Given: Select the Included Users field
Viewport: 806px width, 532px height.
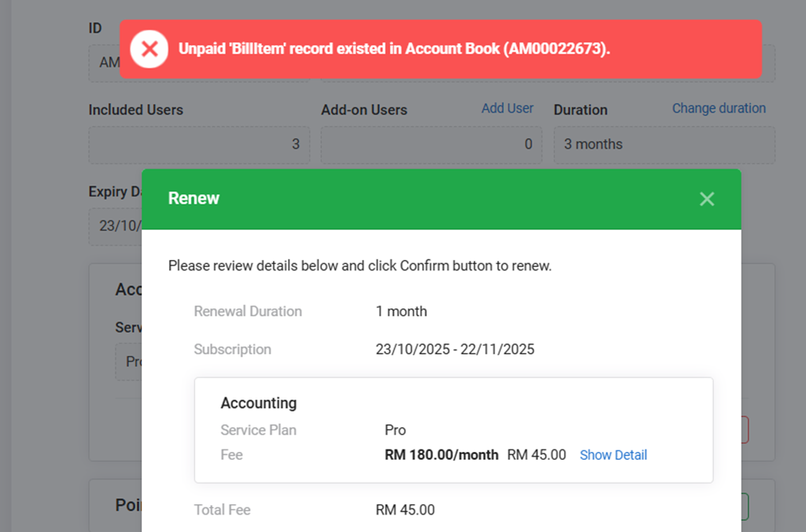Looking at the screenshot, I should click(199, 145).
